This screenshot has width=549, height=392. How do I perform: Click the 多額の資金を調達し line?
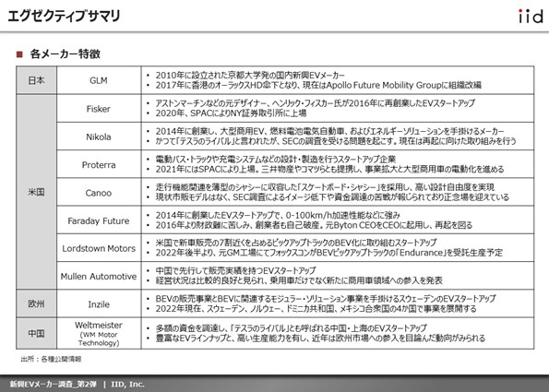point(291,328)
